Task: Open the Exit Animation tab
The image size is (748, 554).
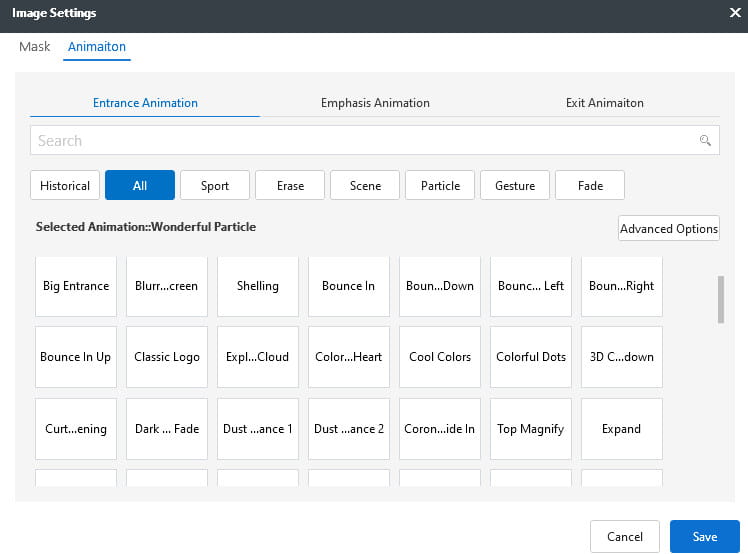Action: tap(604, 103)
